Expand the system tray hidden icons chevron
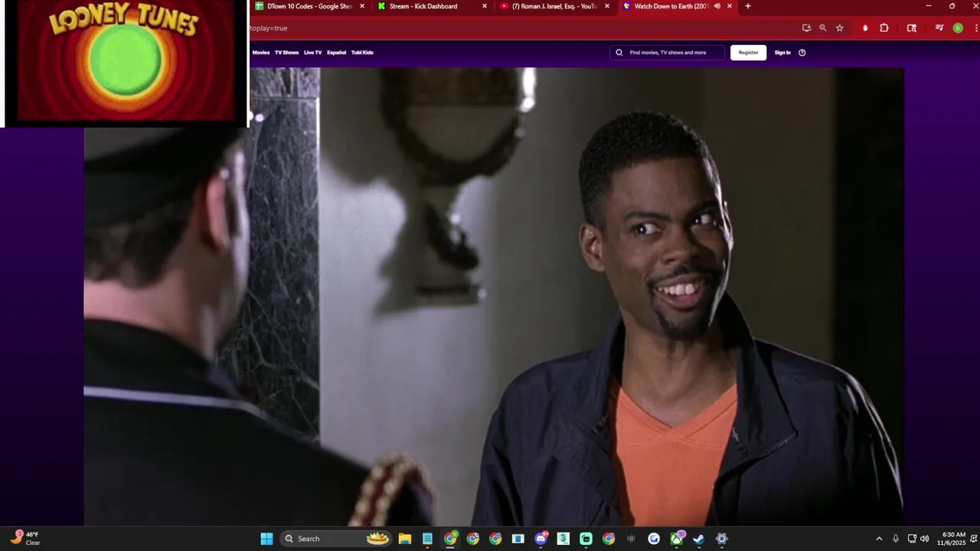 pyautogui.click(x=879, y=539)
